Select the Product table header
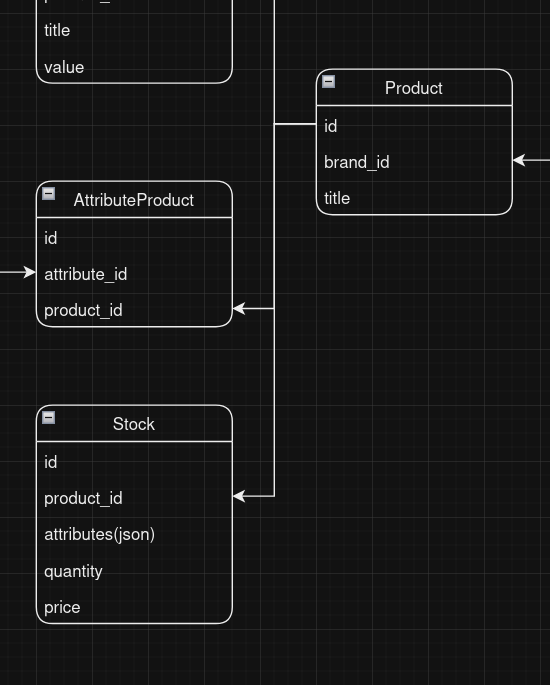 [x=414, y=88]
